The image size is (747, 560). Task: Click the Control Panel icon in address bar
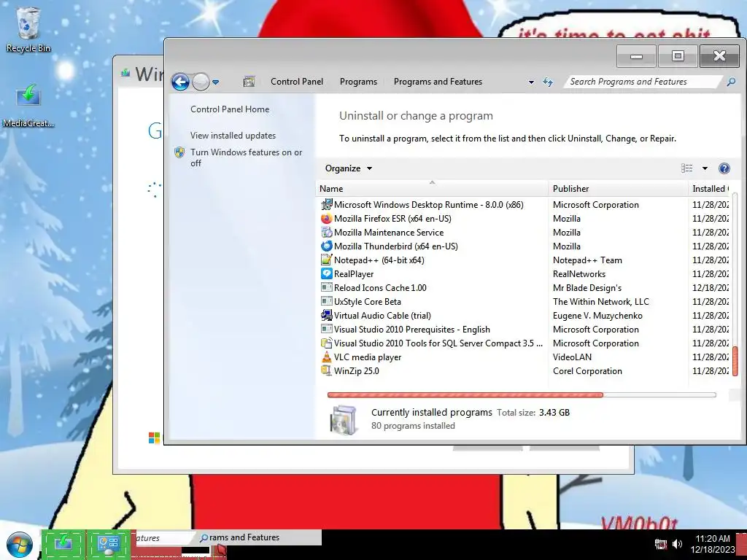[x=249, y=82]
